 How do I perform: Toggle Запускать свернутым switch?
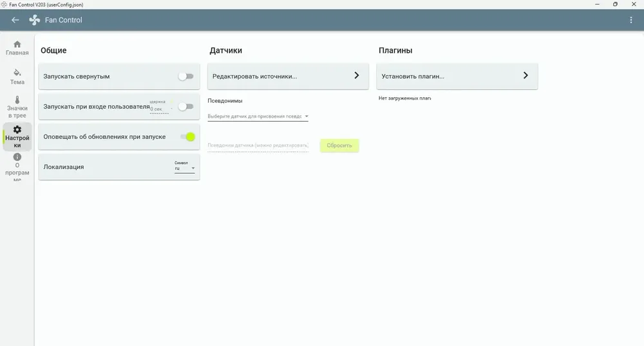(185, 77)
